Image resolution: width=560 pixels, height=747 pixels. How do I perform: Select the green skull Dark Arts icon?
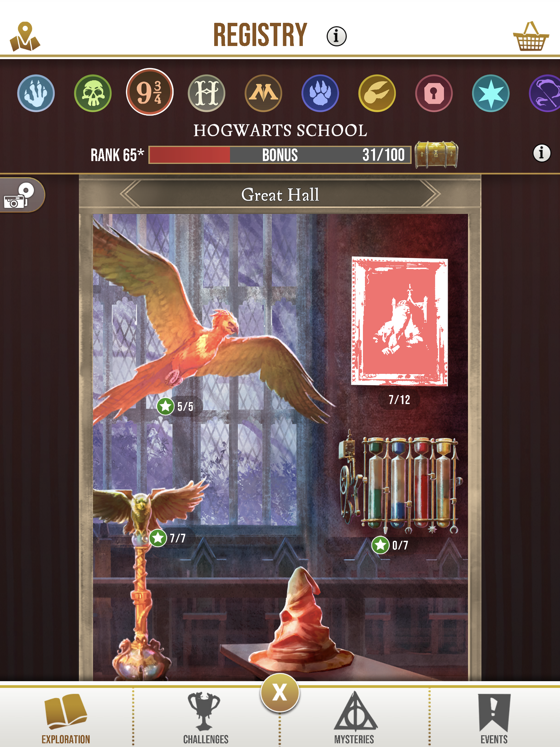(93, 93)
